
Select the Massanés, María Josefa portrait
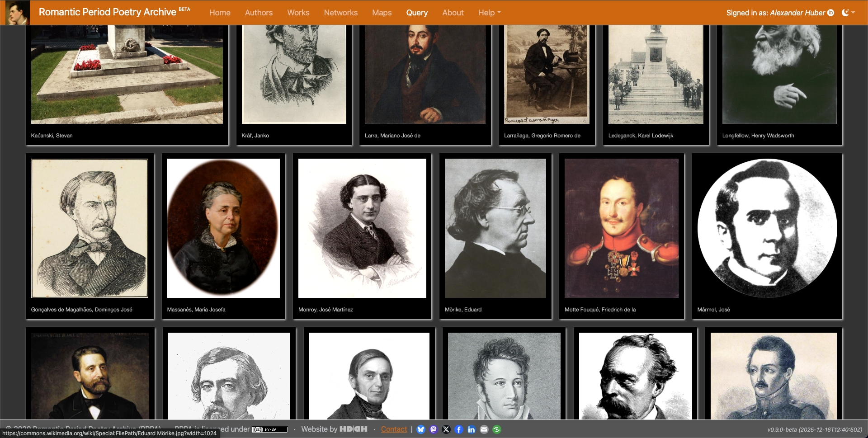click(223, 228)
